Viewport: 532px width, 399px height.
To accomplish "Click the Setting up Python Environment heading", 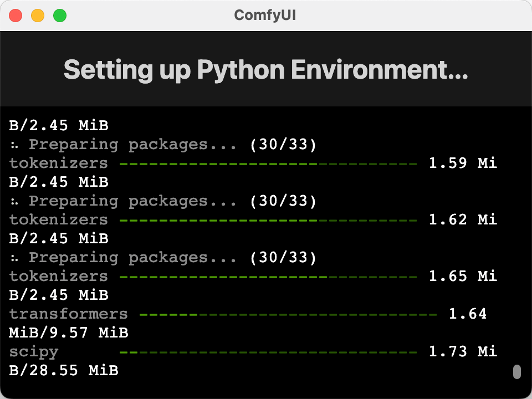I will [265, 70].
